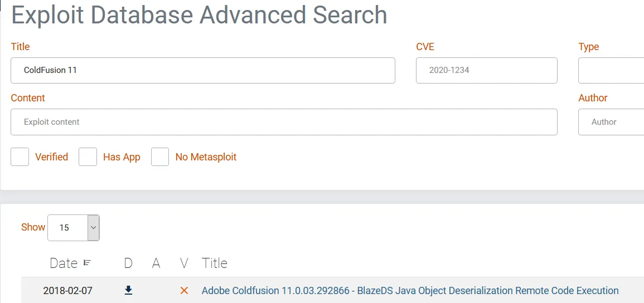Sort by the A application column header
The height and width of the screenshot is (303, 644).
coord(156,263)
